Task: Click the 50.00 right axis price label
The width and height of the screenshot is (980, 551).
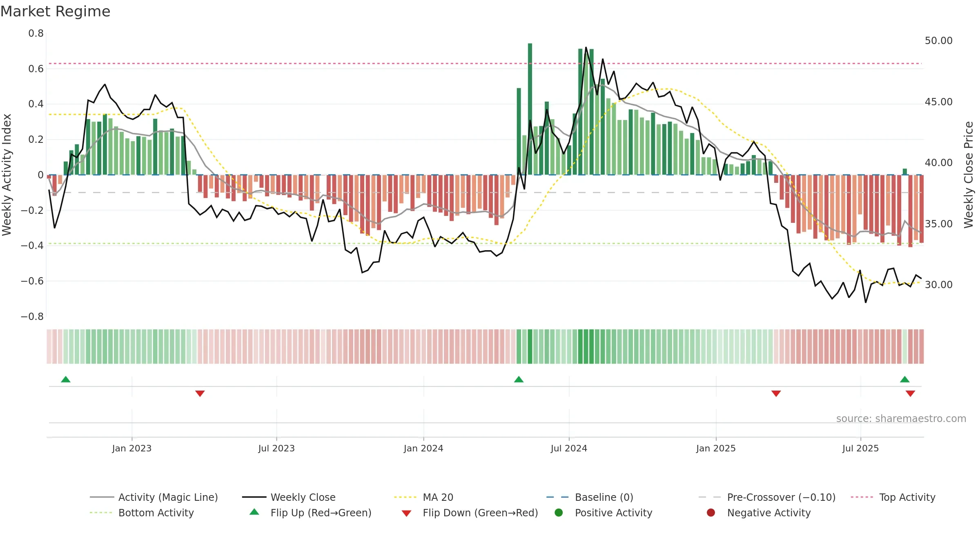Action: (x=939, y=41)
